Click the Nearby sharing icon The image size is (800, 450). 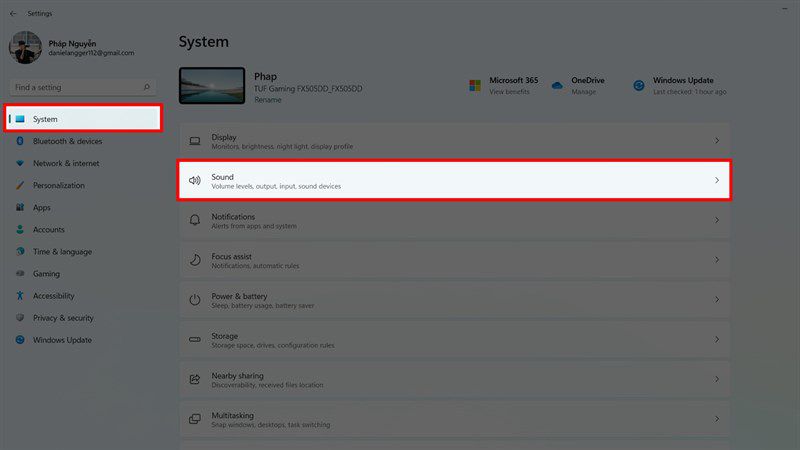pos(195,379)
